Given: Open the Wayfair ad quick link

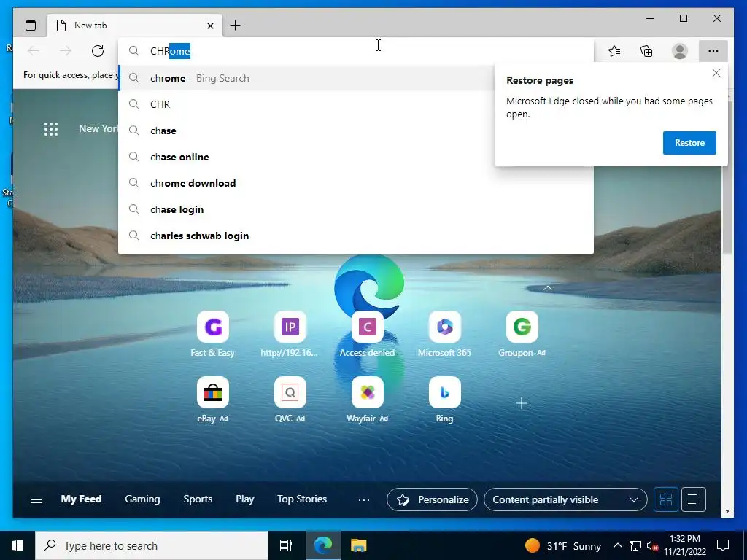Looking at the screenshot, I should tap(367, 400).
